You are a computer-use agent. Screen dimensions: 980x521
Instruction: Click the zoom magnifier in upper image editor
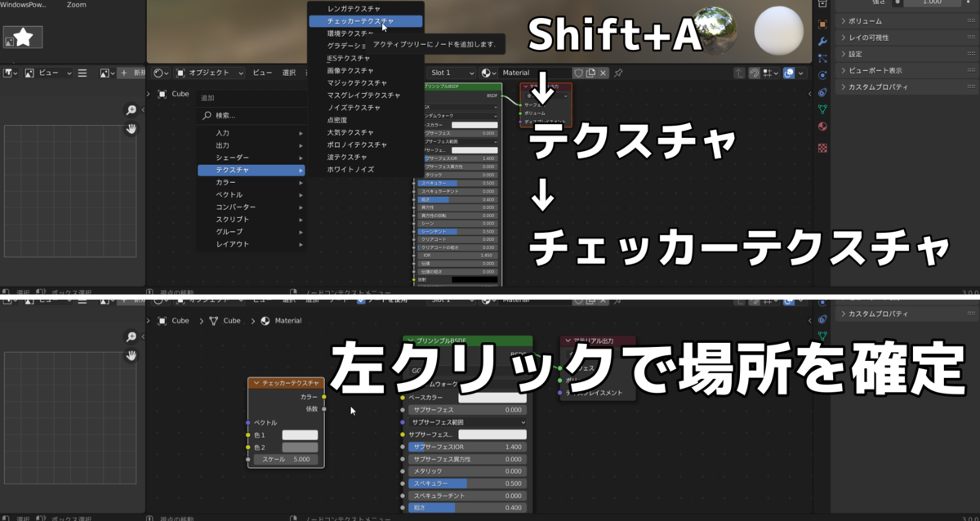coord(131,110)
